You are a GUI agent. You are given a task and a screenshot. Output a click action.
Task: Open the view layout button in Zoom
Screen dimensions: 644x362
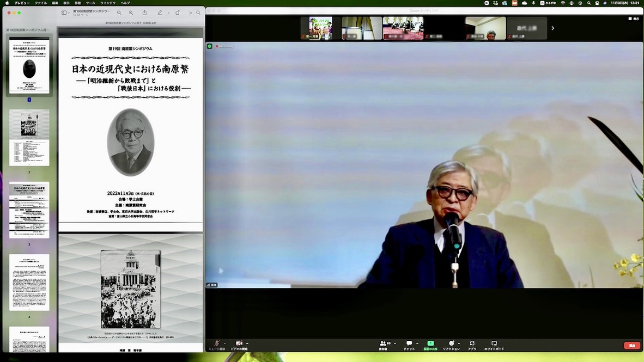(x=633, y=19)
